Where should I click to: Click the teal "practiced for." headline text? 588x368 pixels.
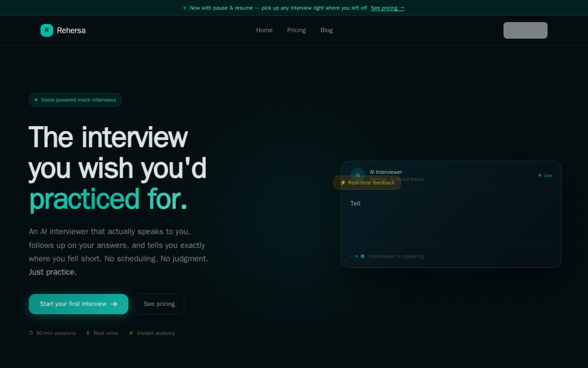click(108, 199)
